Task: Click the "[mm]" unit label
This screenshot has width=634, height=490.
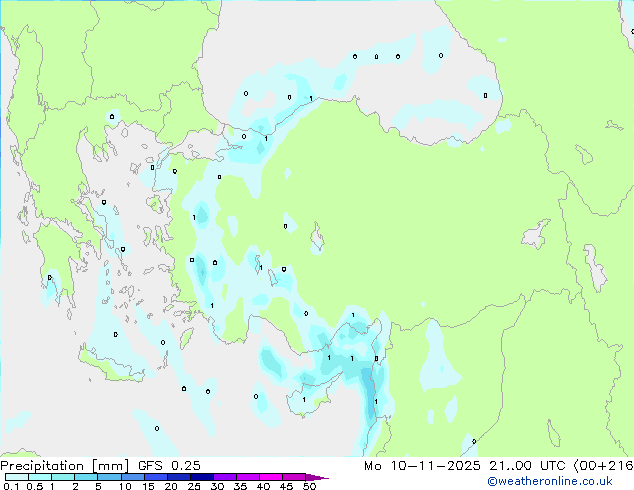Action: [x=111, y=466]
